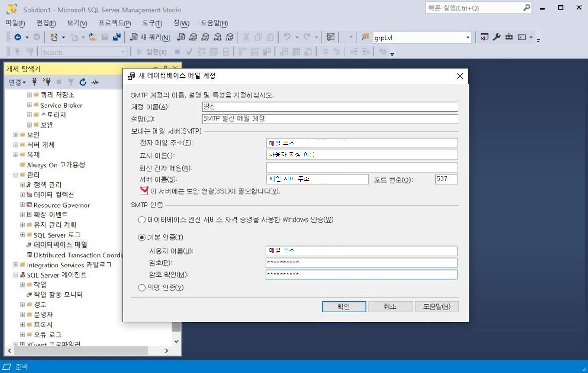The height and width of the screenshot is (373, 588).
Task: Collapse the 관리 tree node
Action: 16,175
